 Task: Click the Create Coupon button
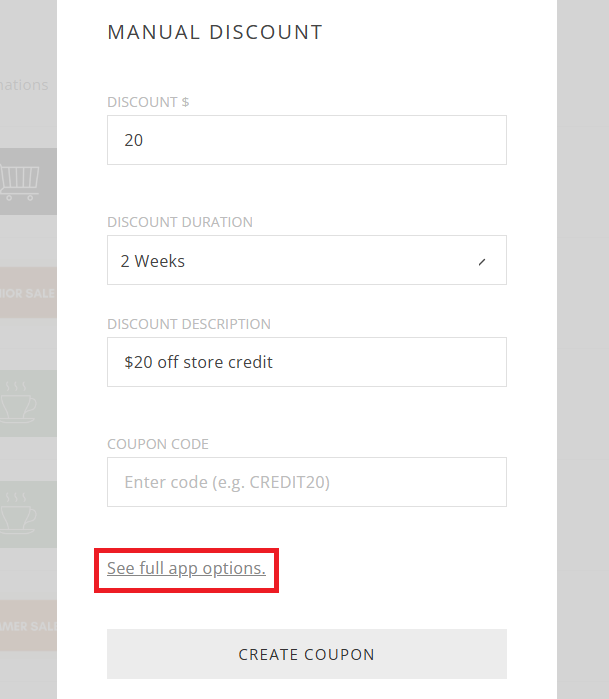click(307, 654)
